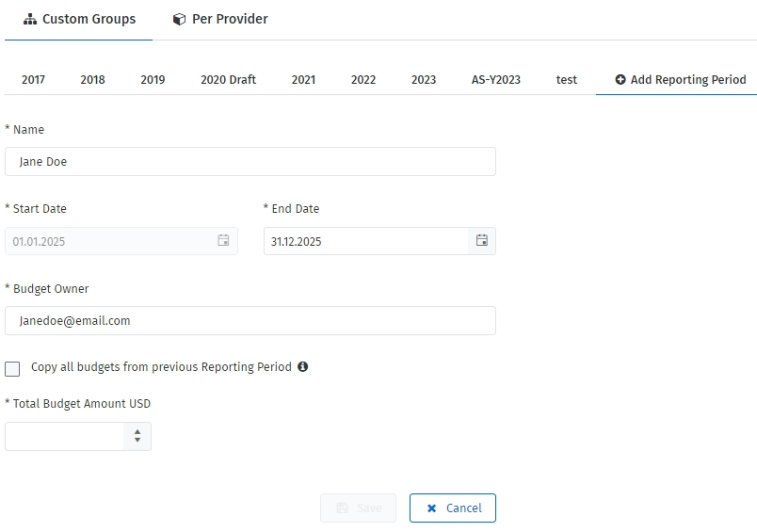Viewport: 757px width, 532px height.
Task: Enable Copy all budgets from previous period
Action: pyautogui.click(x=12, y=368)
